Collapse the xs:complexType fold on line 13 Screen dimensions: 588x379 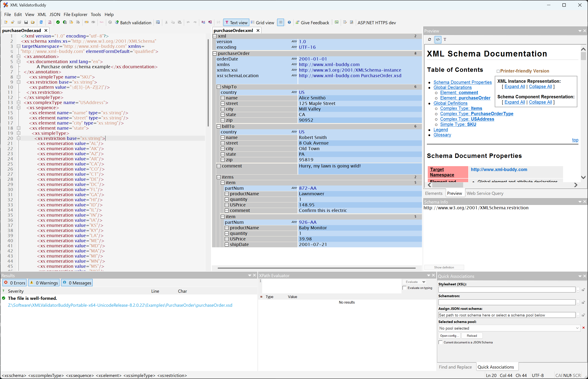pos(18,103)
